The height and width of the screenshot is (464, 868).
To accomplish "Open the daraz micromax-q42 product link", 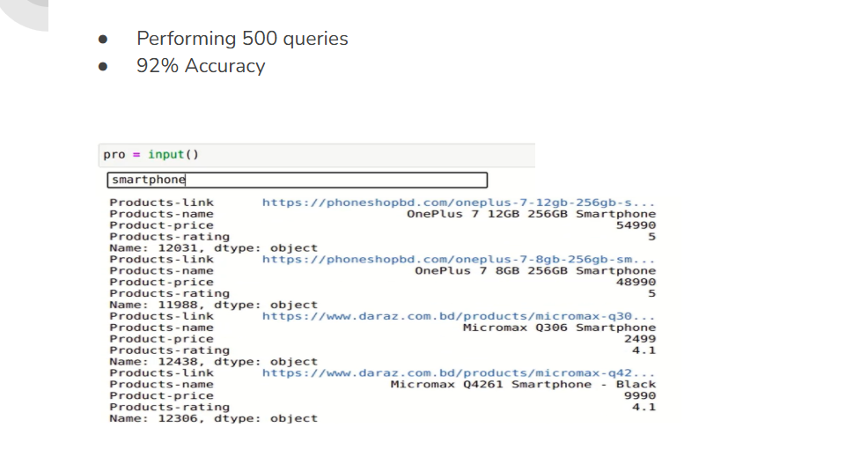I will [459, 373].
